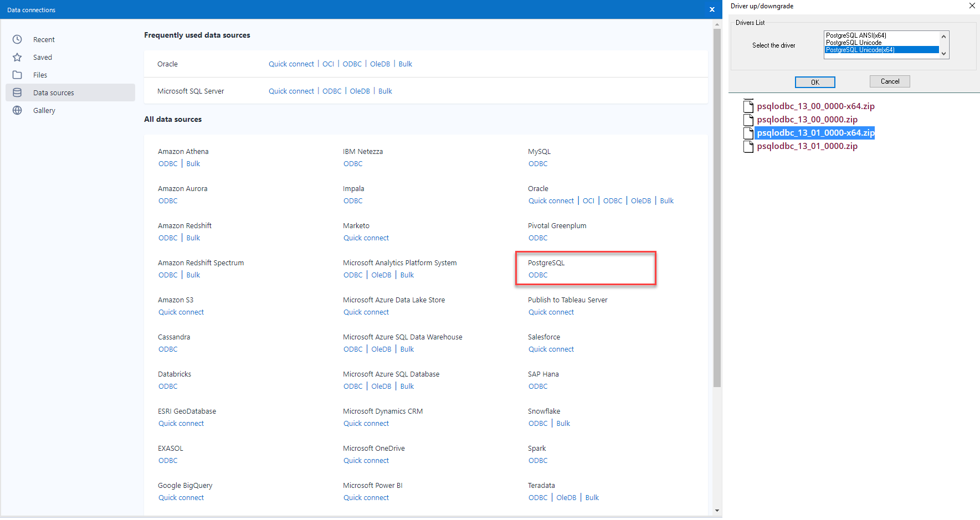Click the Data sources database icon
Screen dimensions: 980x520
(17, 92)
